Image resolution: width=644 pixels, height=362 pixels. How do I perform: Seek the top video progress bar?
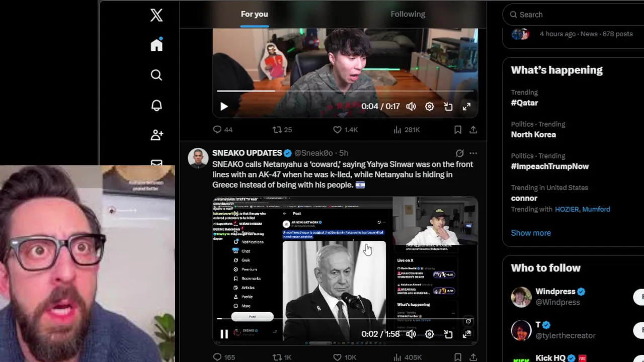pos(345,91)
